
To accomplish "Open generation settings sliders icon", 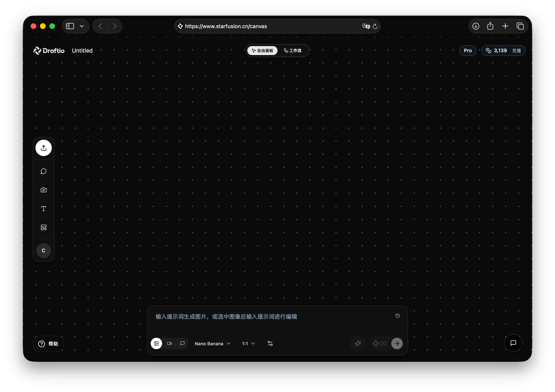I will 270,343.
